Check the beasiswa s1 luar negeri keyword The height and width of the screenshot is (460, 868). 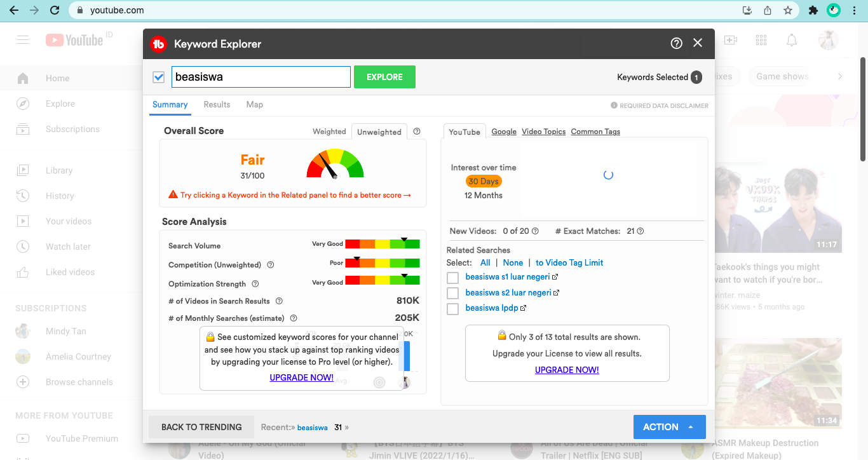point(452,277)
